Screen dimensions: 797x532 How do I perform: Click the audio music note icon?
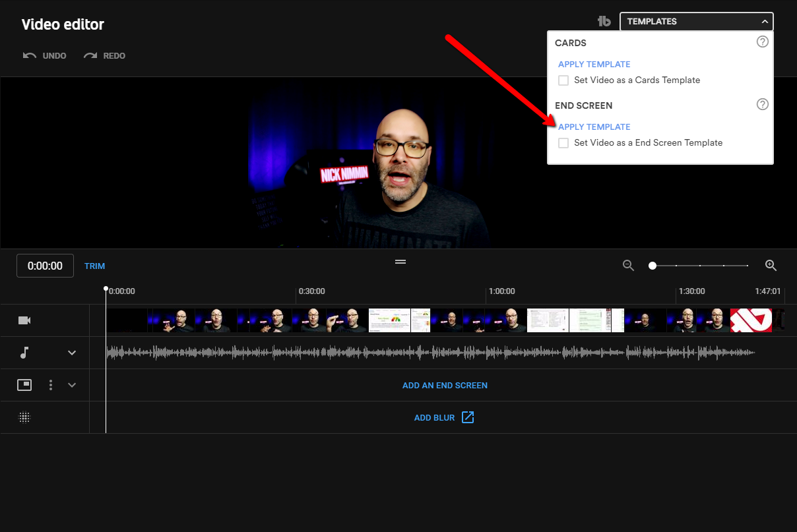[24, 353]
